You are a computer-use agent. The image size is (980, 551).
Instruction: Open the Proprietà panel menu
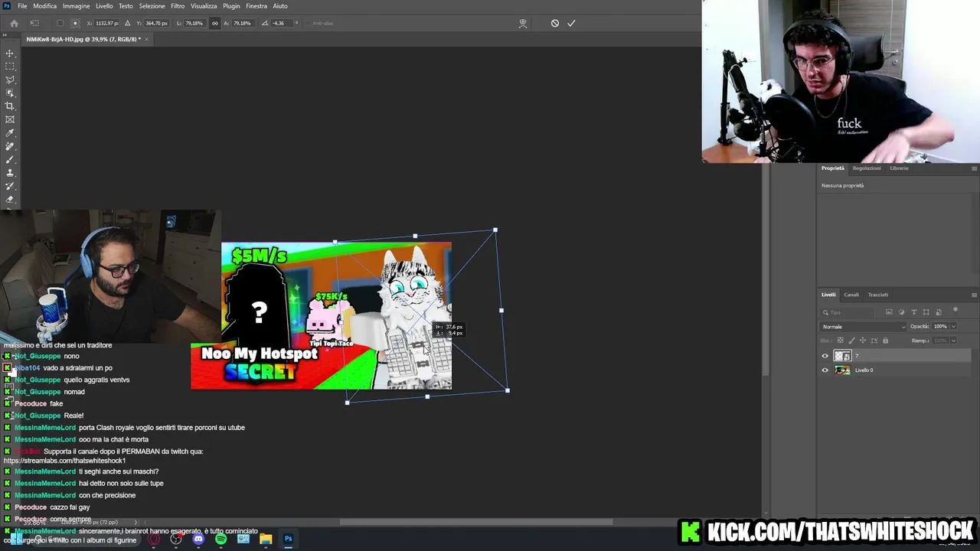point(974,168)
